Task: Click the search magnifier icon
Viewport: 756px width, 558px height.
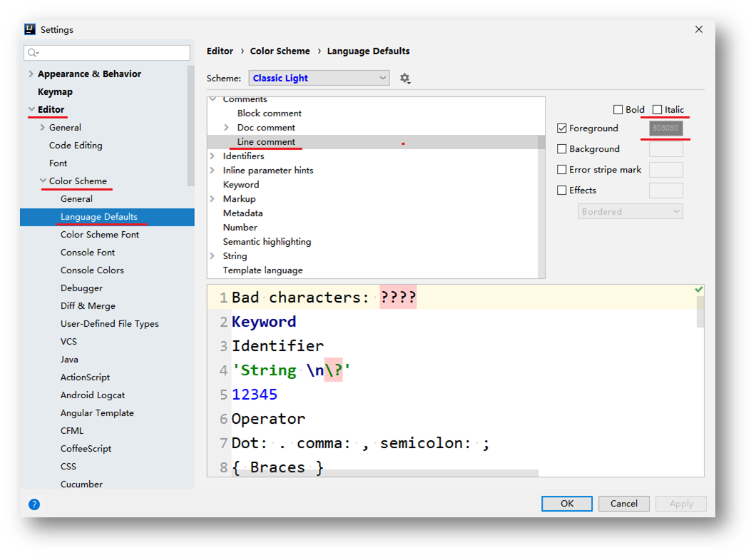Action: 32,53
